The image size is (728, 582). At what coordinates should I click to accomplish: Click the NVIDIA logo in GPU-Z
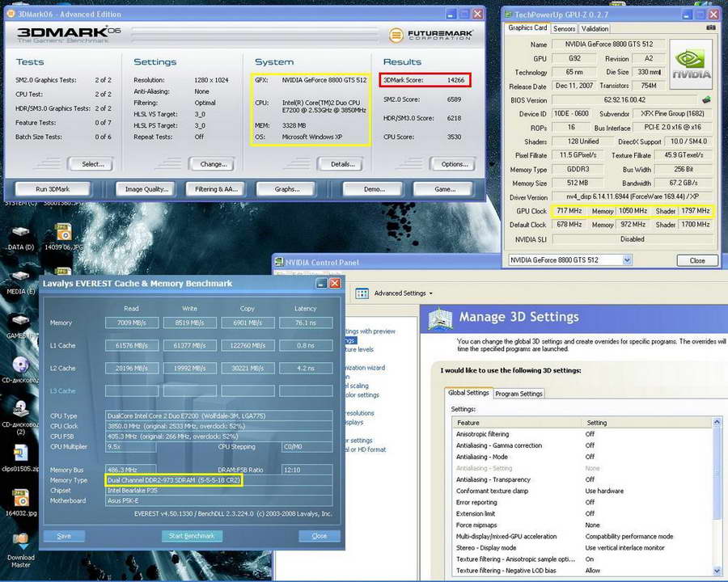pos(692,65)
